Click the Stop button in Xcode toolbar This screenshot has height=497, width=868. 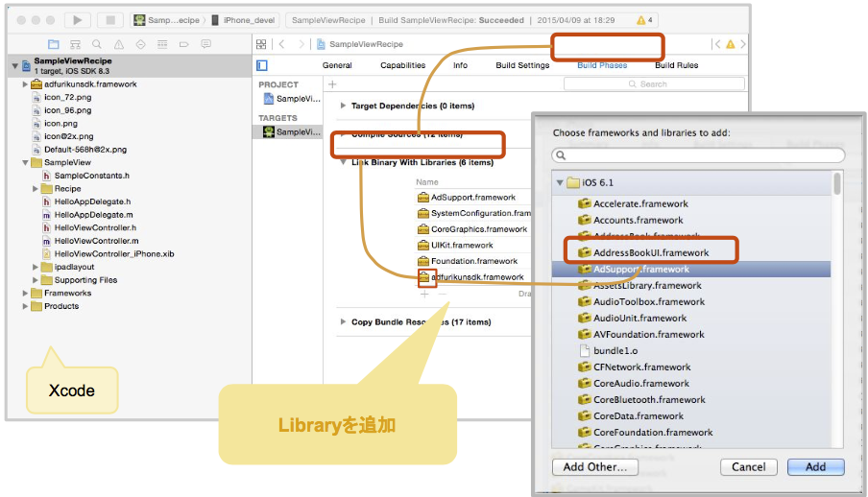tap(110, 20)
